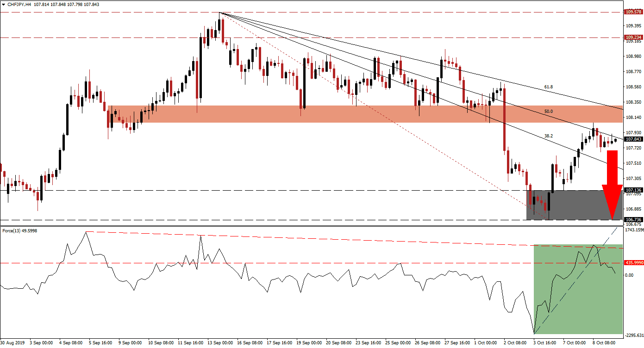
Task: Select the black 106.736 level label
Action: coord(633,219)
